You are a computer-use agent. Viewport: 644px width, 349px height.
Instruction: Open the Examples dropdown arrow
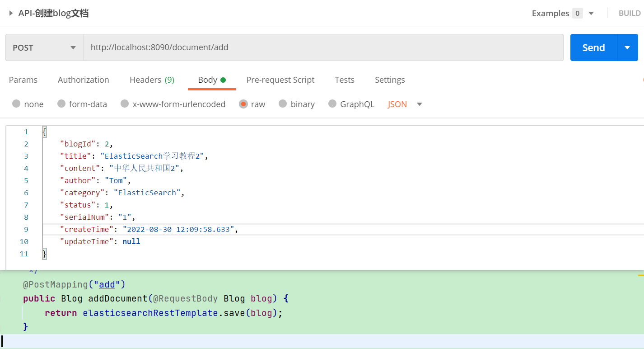click(x=591, y=14)
